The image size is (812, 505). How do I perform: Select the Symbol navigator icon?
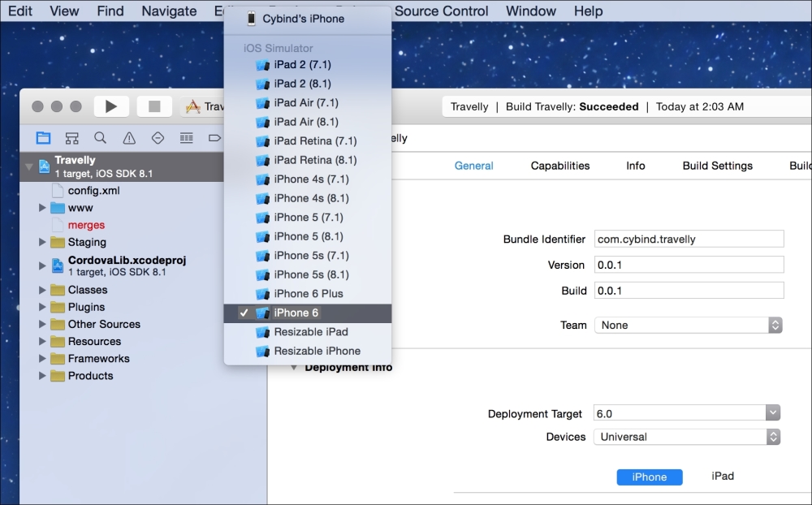[x=71, y=137]
